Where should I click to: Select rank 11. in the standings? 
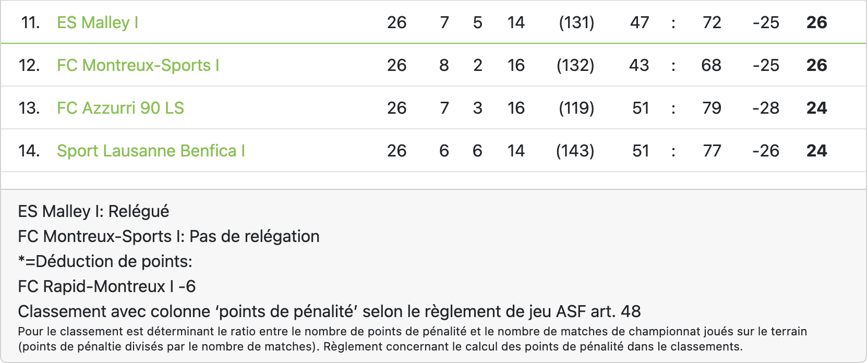(31, 22)
